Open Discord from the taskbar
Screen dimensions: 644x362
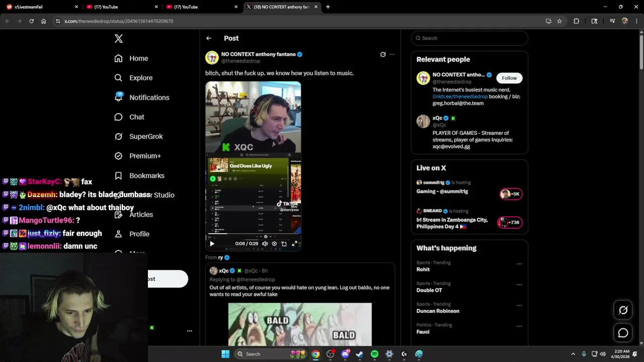pyautogui.click(x=345, y=354)
